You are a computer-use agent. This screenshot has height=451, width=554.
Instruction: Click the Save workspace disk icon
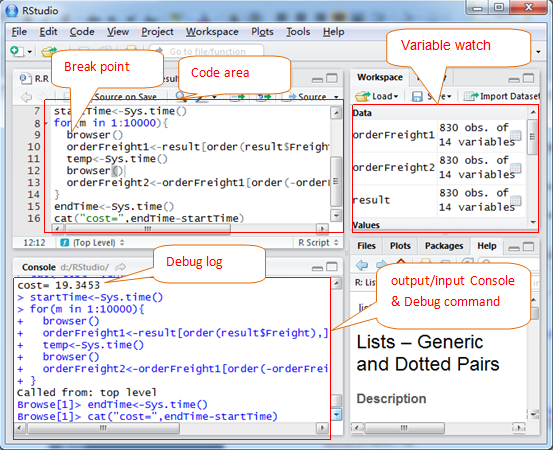pyautogui.click(x=417, y=96)
